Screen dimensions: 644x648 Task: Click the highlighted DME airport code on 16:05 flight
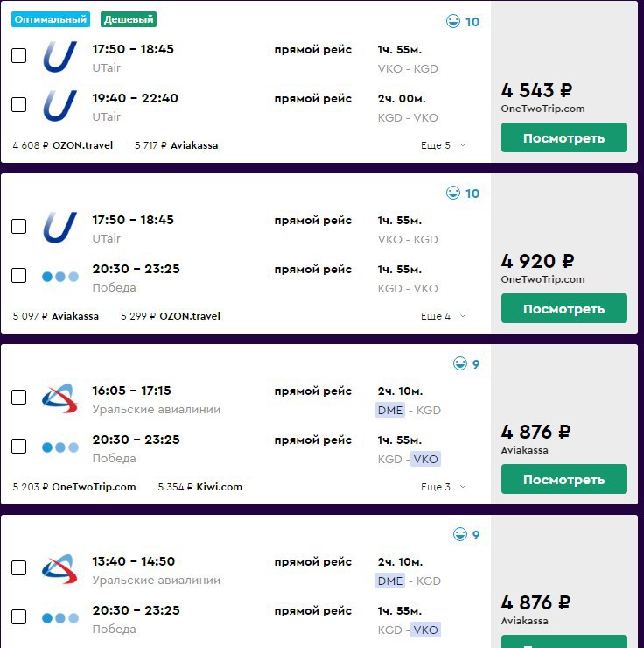(x=389, y=410)
